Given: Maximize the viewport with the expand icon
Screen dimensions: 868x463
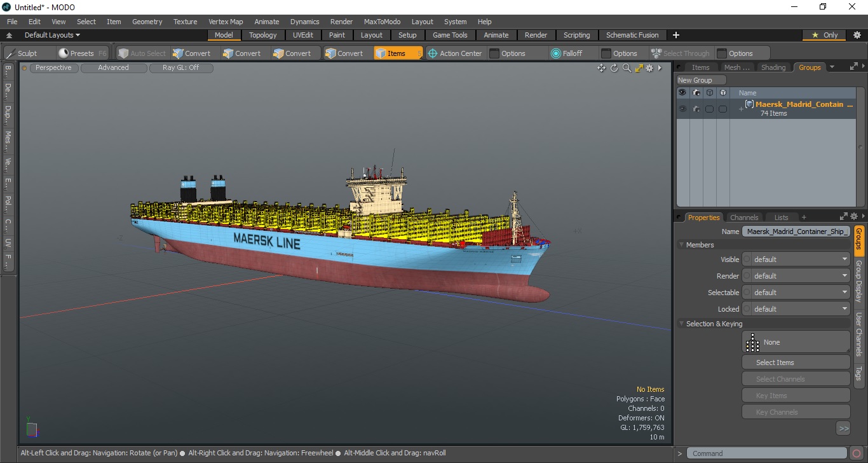Looking at the screenshot, I should point(639,68).
